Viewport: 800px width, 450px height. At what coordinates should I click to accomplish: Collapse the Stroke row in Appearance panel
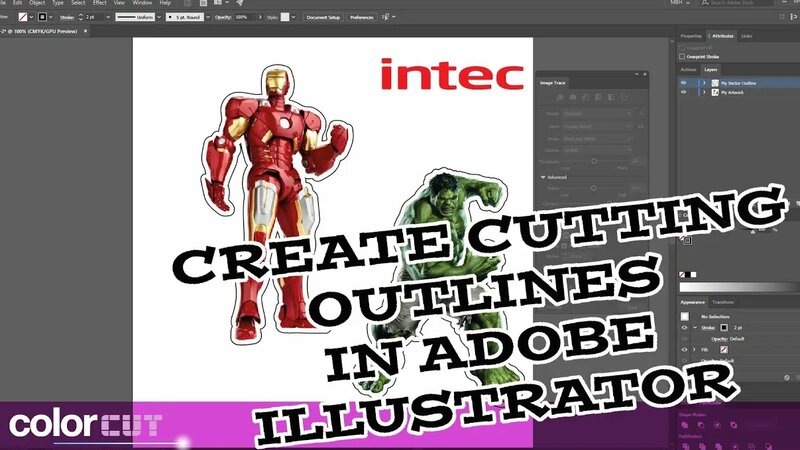(x=695, y=328)
